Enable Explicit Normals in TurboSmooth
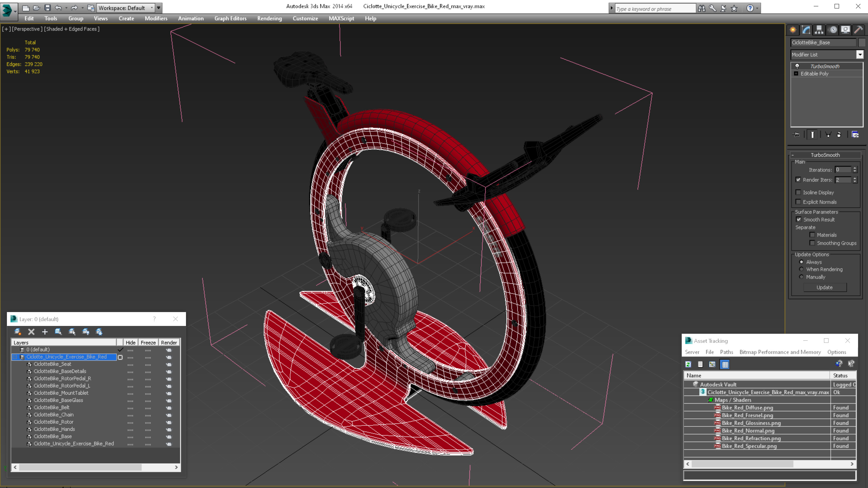868x488 pixels. pos(798,202)
